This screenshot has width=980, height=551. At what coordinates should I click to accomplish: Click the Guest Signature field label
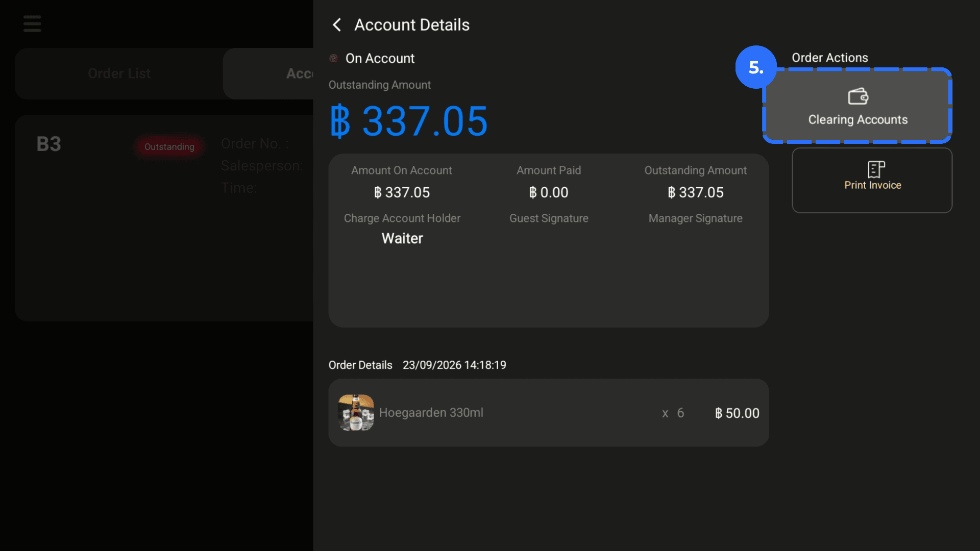[549, 218]
